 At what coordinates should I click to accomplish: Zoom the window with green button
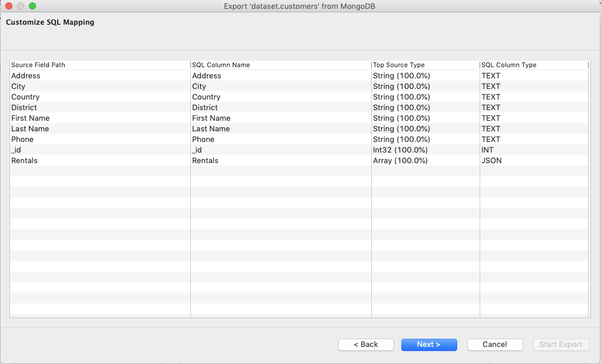(x=32, y=6)
